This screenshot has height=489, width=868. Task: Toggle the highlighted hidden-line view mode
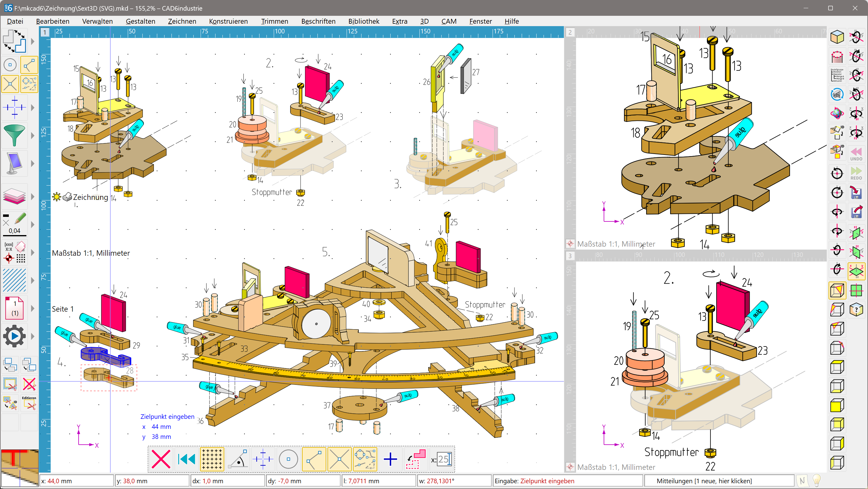point(837,290)
